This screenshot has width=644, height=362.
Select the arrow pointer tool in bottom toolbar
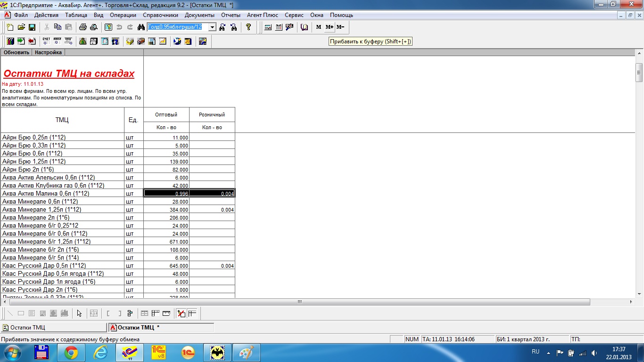click(79, 313)
